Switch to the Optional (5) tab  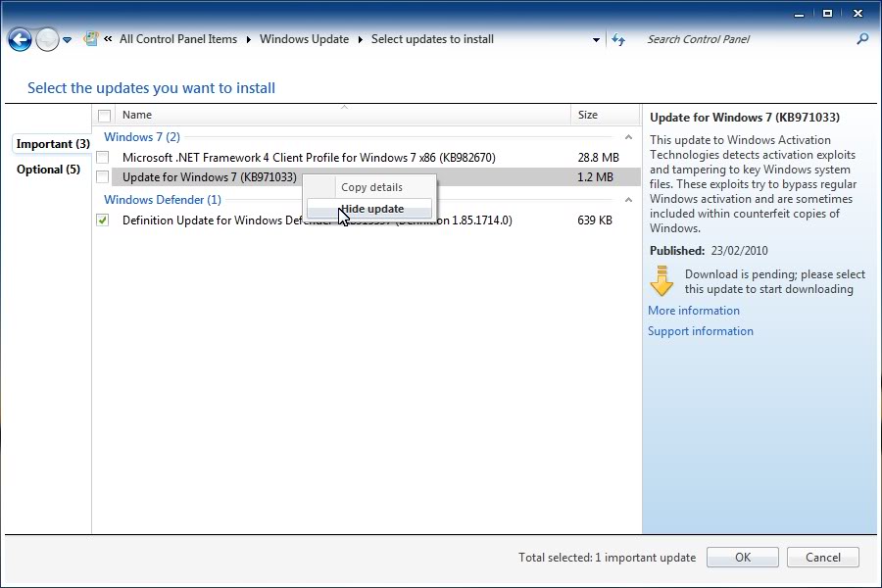pos(47,169)
